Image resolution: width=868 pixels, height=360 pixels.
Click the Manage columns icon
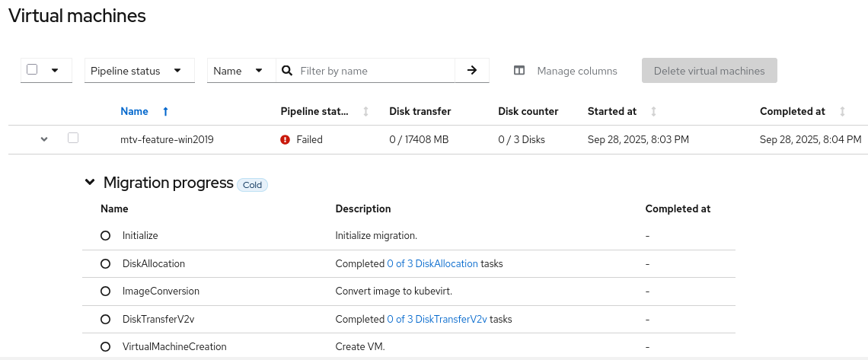point(519,71)
